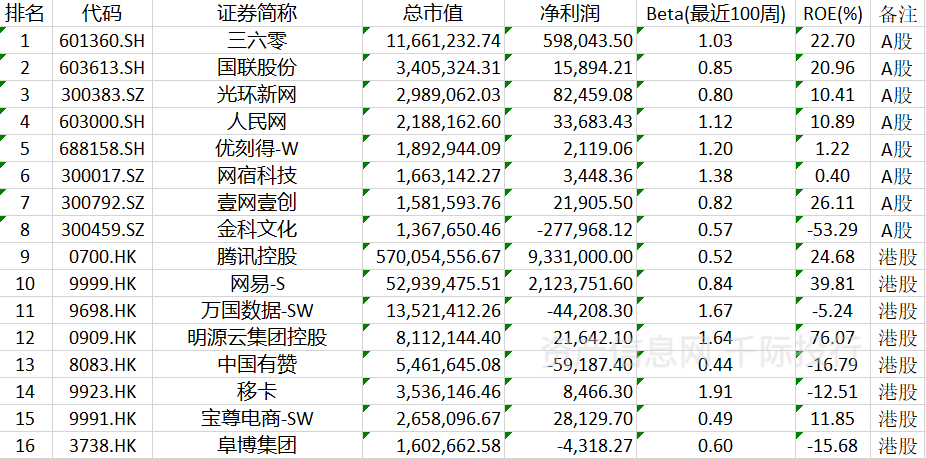Click Beta value 1.20
926x459 pixels.
coord(716,149)
